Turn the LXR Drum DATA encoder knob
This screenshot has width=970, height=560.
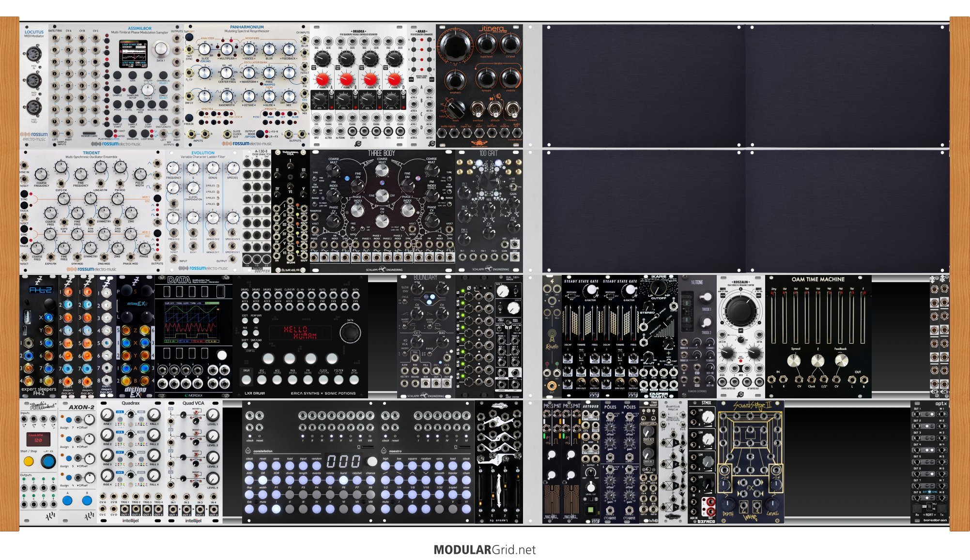tap(350, 333)
